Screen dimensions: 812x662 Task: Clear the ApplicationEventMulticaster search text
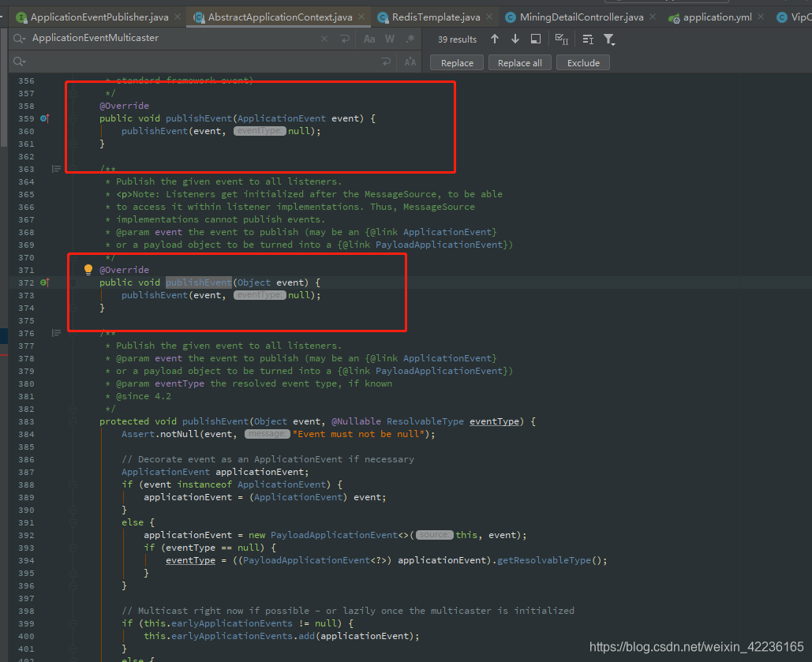[x=324, y=39]
